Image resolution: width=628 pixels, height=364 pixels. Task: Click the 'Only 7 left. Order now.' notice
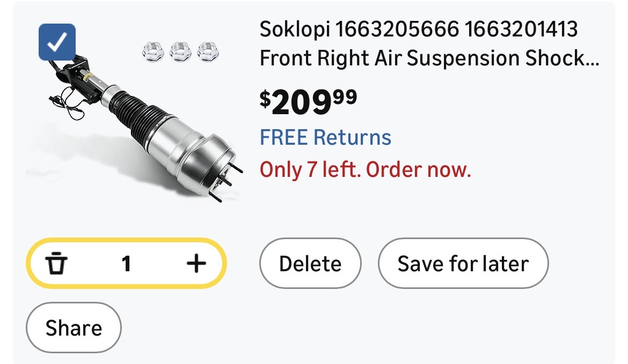[x=365, y=170]
